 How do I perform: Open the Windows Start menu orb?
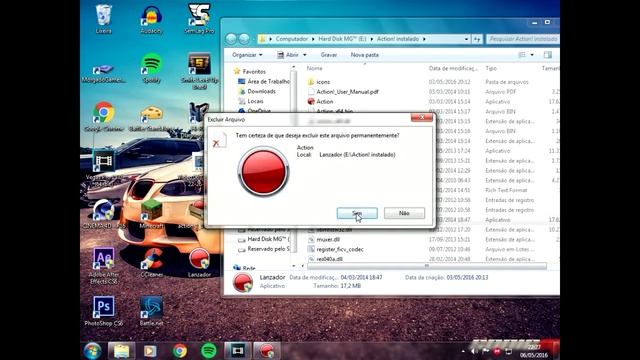point(92,351)
